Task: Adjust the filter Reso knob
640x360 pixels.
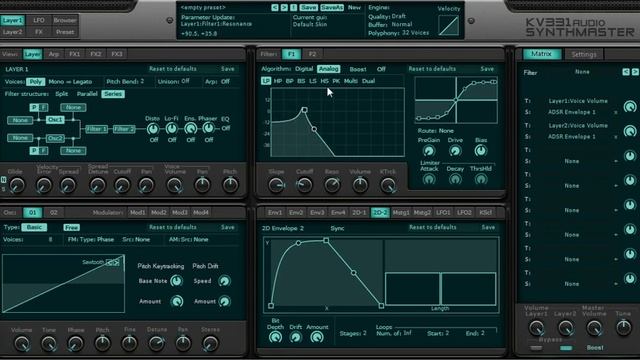Action: pyautogui.click(x=332, y=185)
